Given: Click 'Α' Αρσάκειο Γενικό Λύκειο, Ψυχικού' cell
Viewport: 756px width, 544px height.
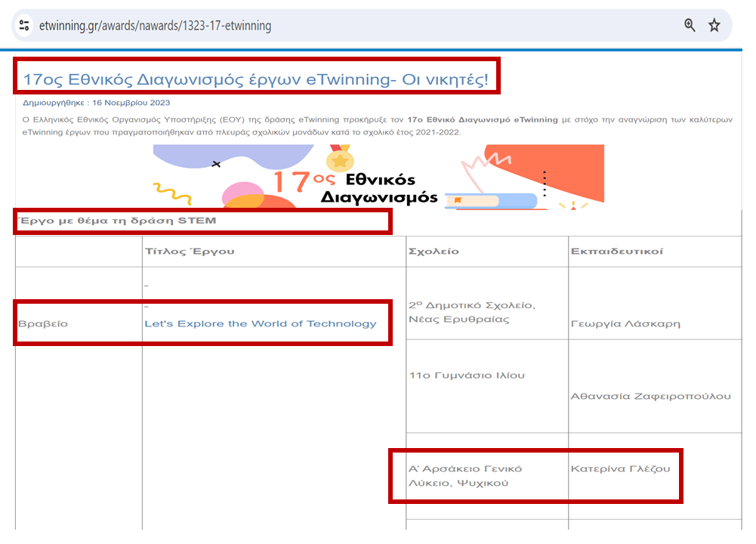Looking at the screenshot, I should [464, 475].
